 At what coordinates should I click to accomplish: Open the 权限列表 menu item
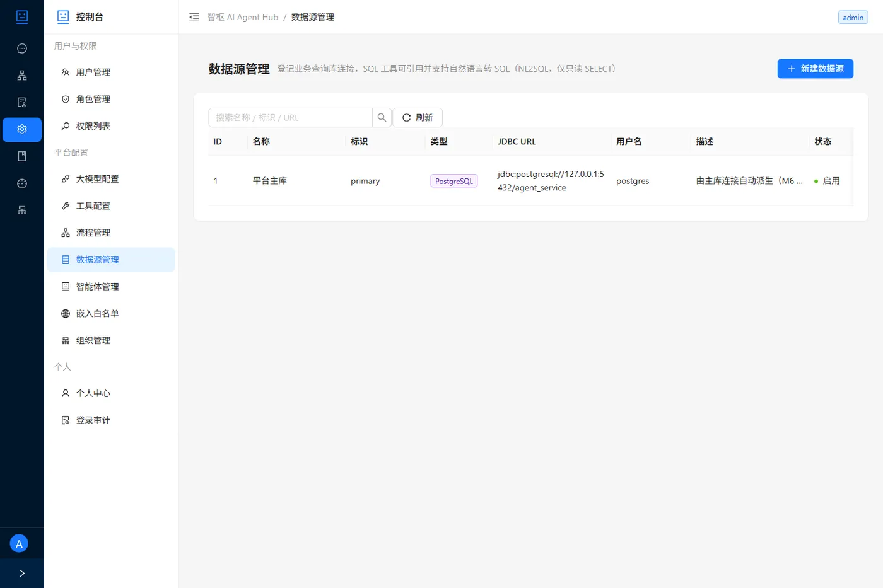(x=111, y=126)
